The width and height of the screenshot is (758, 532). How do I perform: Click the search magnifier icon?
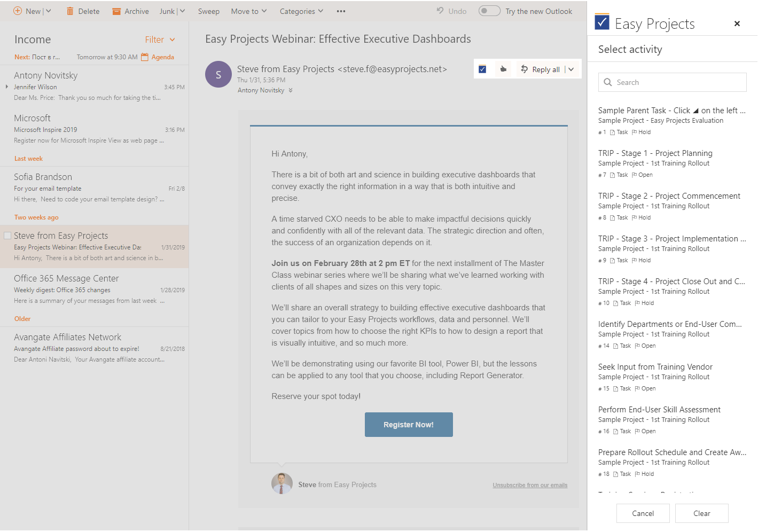coord(608,82)
